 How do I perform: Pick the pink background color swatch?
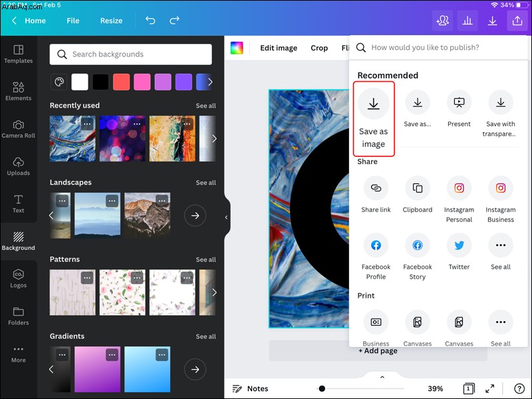pyautogui.click(x=142, y=82)
